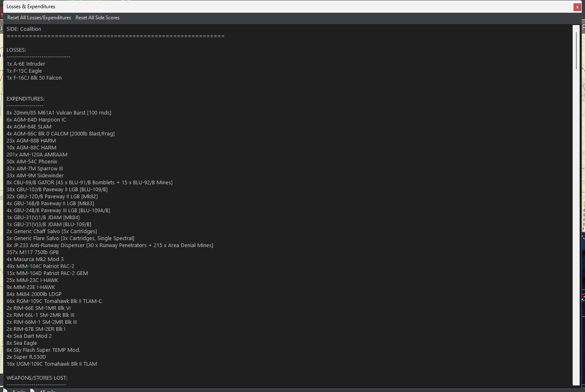This screenshot has height=392, width=585.
Task: Select the GBU-31(V)3/B JDAM [BLU-109/B] line
Action: [x=49, y=225]
